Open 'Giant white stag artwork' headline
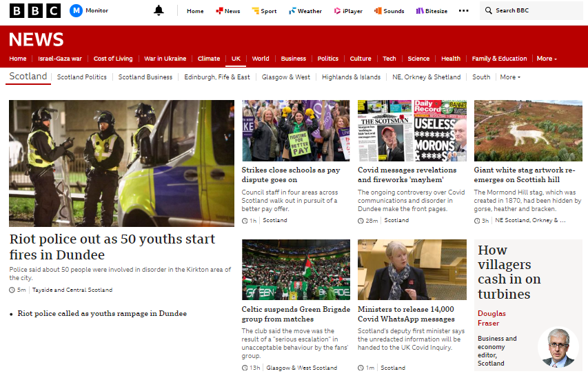Image resolution: width=588 pixels, height=387 pixels. click(x=525, y=175)
